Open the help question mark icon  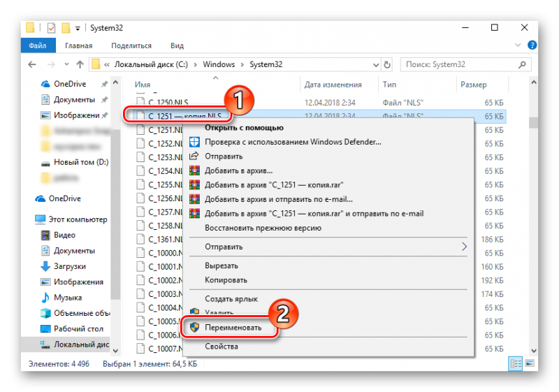coord(532,45)
